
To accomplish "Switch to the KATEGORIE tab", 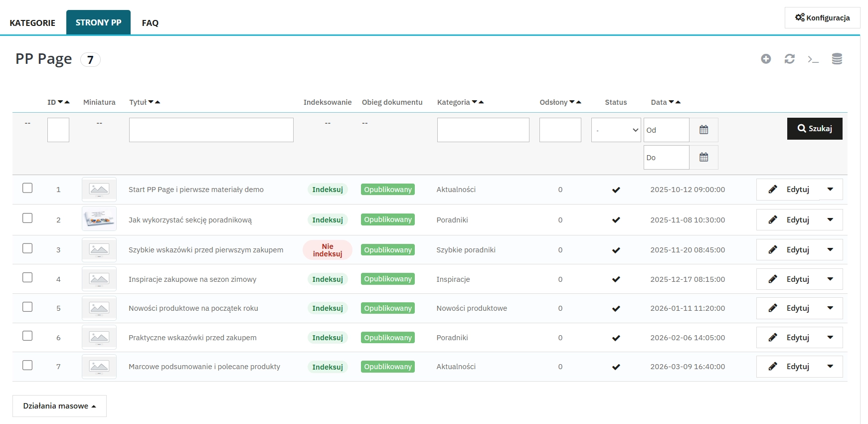I will point(32,23).
